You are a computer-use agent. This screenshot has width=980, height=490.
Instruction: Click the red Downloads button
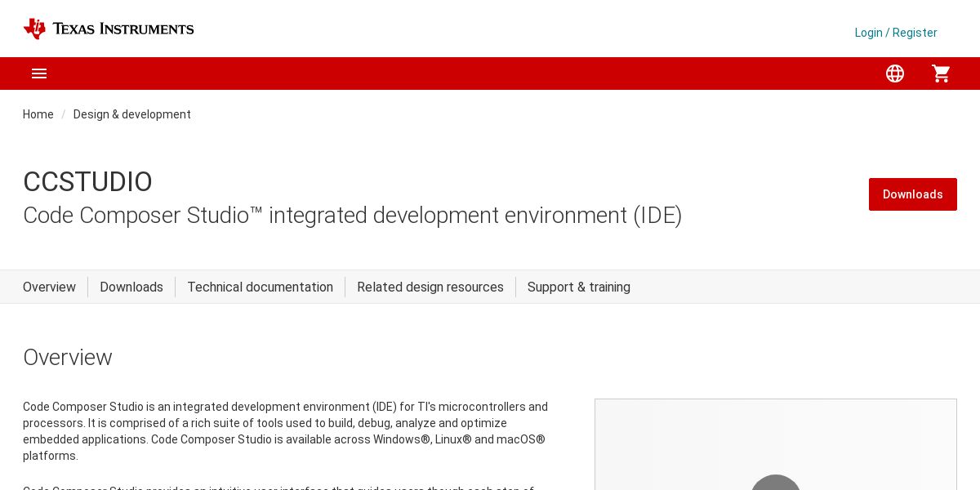tap(913, 194)
